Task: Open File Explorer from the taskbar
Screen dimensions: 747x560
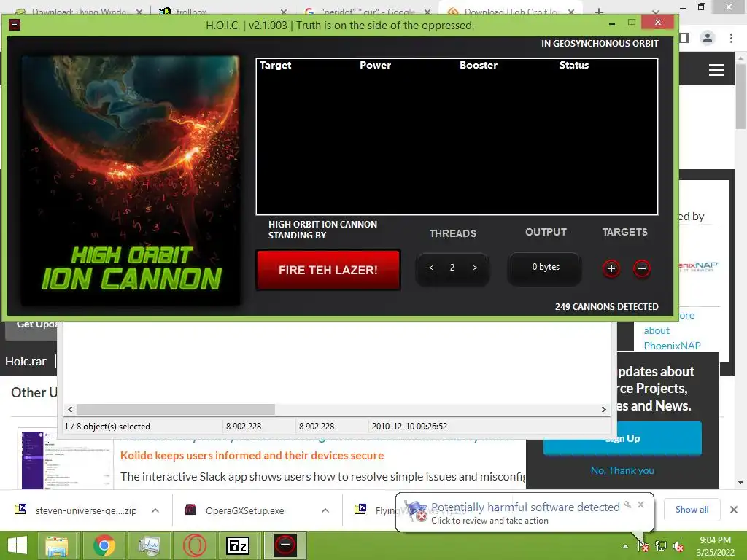Action: point(57,545)
